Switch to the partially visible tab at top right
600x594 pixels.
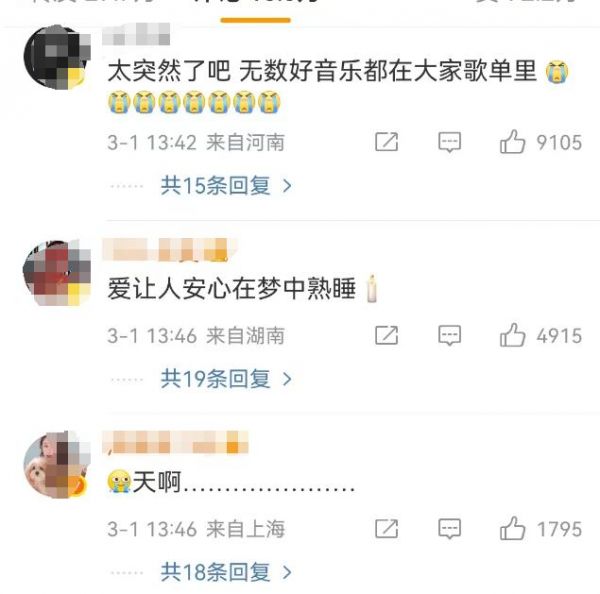pos(526,3)
